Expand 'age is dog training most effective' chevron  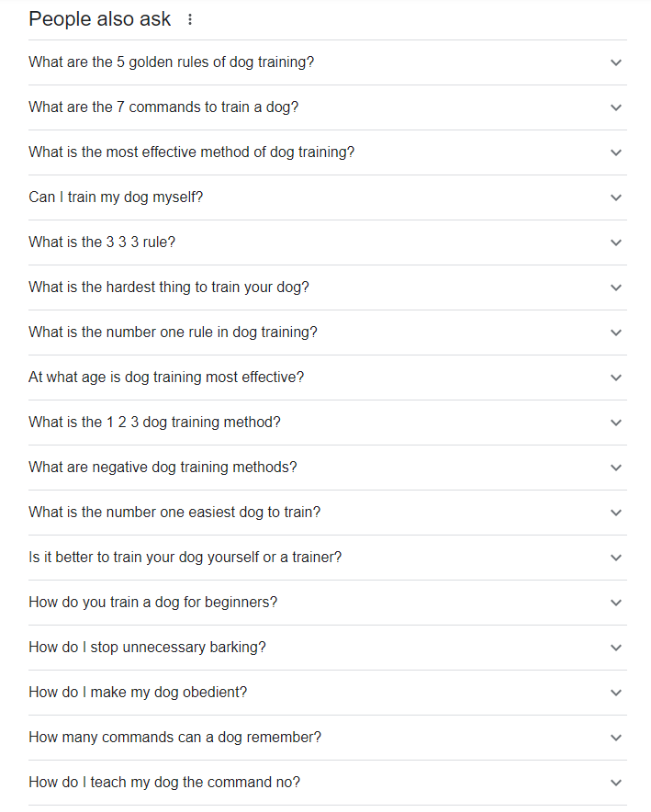(616, 378)
